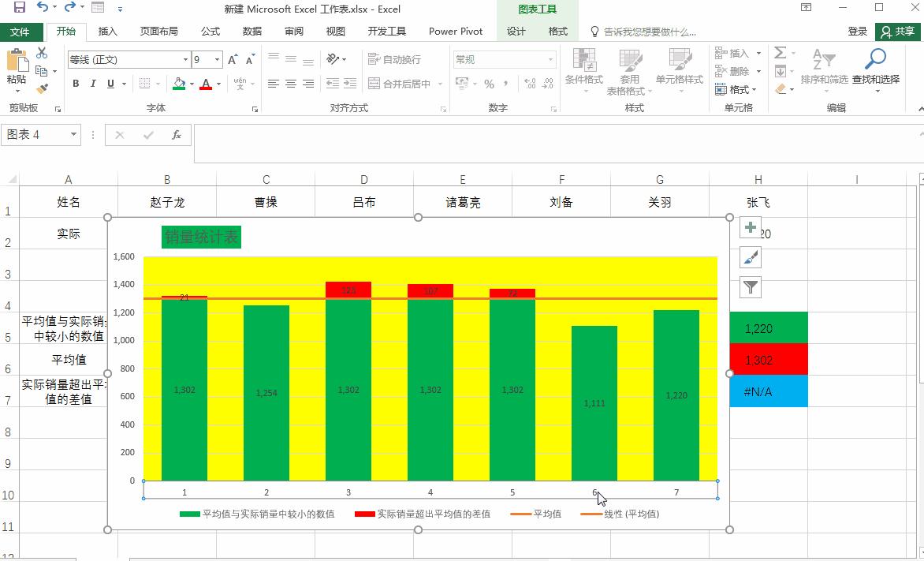Open Chart Elements plus button beside chart

click(x=750, y=227)
